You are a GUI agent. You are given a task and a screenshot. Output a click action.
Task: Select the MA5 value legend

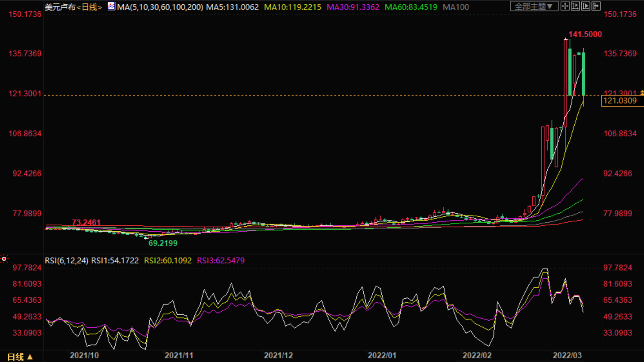233,7
